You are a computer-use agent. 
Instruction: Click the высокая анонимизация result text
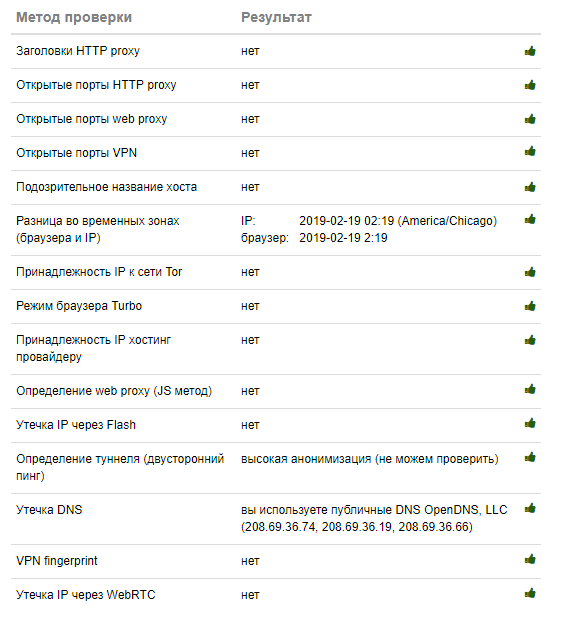tap(370, 459)
